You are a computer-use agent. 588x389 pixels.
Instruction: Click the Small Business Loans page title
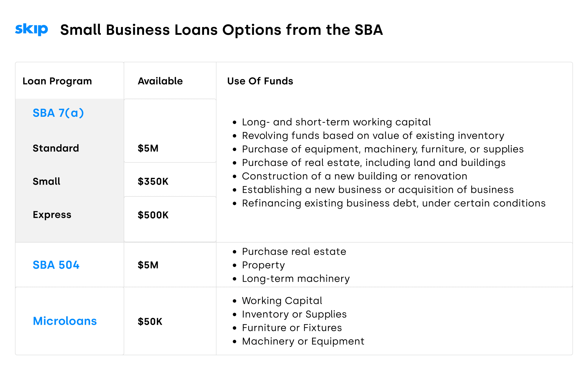tap(221, 30)
